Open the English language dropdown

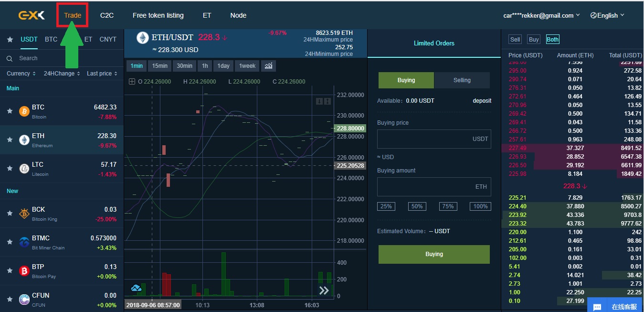607,15
